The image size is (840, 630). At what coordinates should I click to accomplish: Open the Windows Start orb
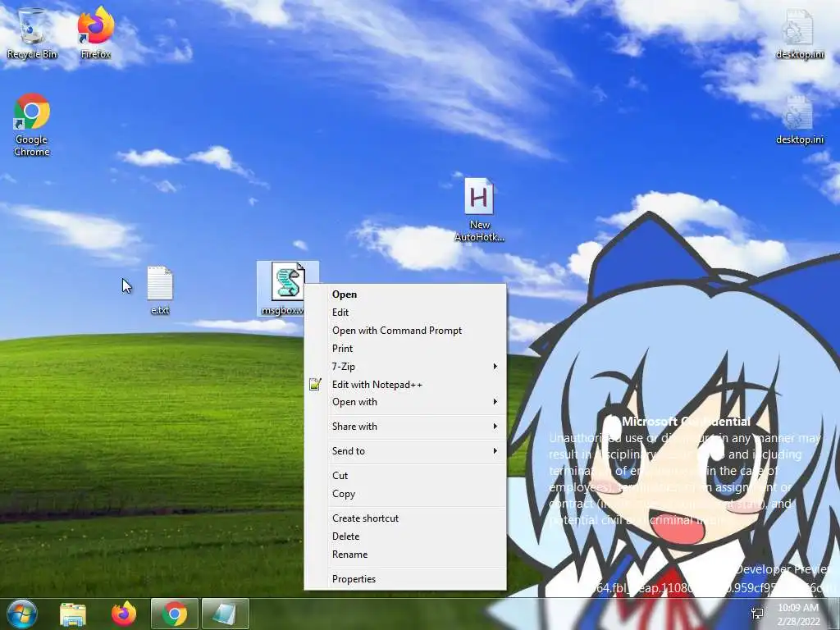pos(22,614)
